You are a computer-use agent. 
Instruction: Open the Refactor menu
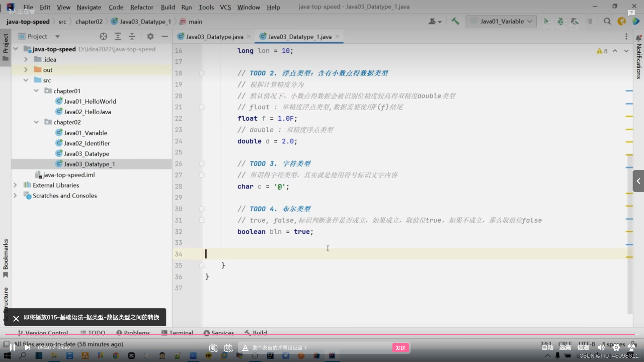142,7
